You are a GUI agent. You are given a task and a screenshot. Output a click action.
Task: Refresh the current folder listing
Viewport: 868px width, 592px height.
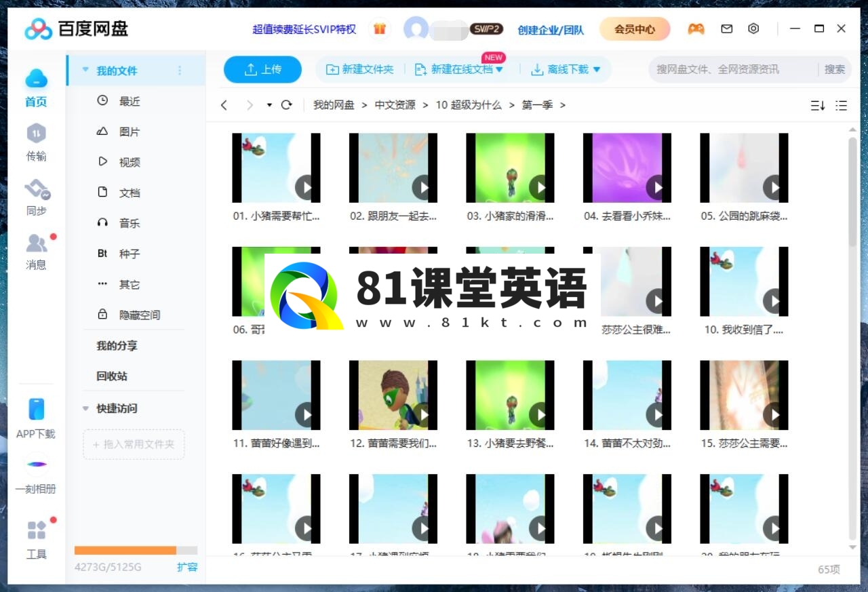click(286, 105)
